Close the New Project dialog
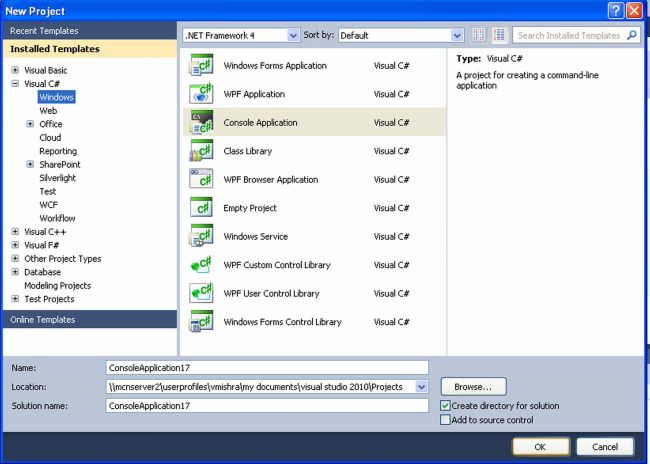Screen dimensions: 650x464 [634, 11]
